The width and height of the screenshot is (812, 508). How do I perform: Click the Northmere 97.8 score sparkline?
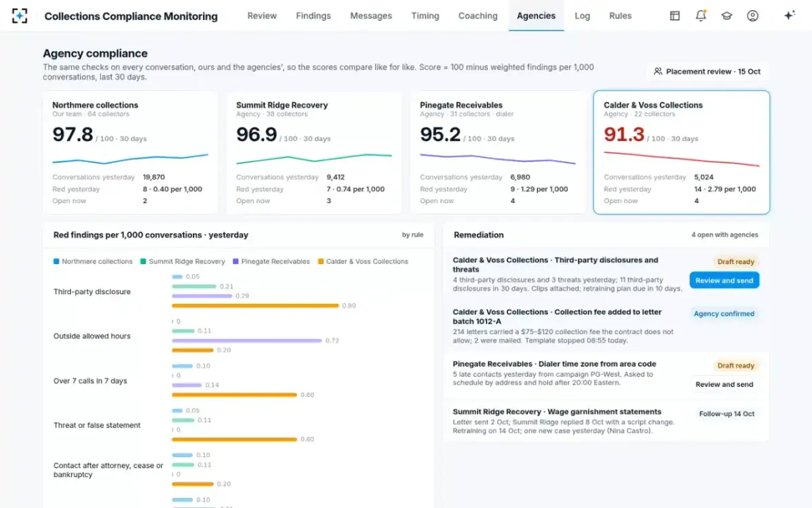130,159
